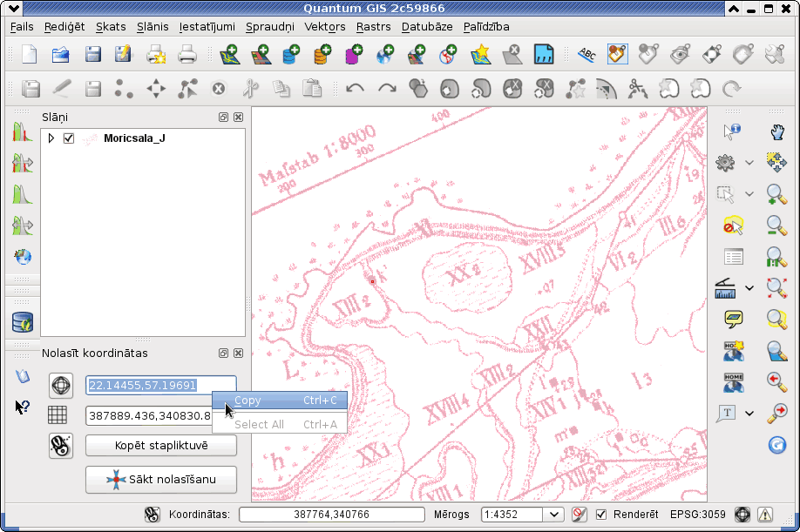
Task: Click the ABC labeling tool icon
Action: pyautogui.click(x=586, y=54)
